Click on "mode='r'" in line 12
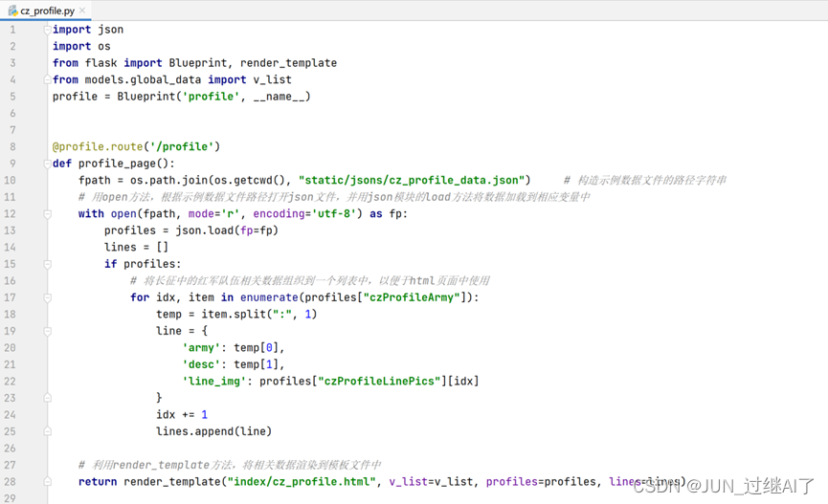Screen dimensions: 828x504 coord(213,213)
